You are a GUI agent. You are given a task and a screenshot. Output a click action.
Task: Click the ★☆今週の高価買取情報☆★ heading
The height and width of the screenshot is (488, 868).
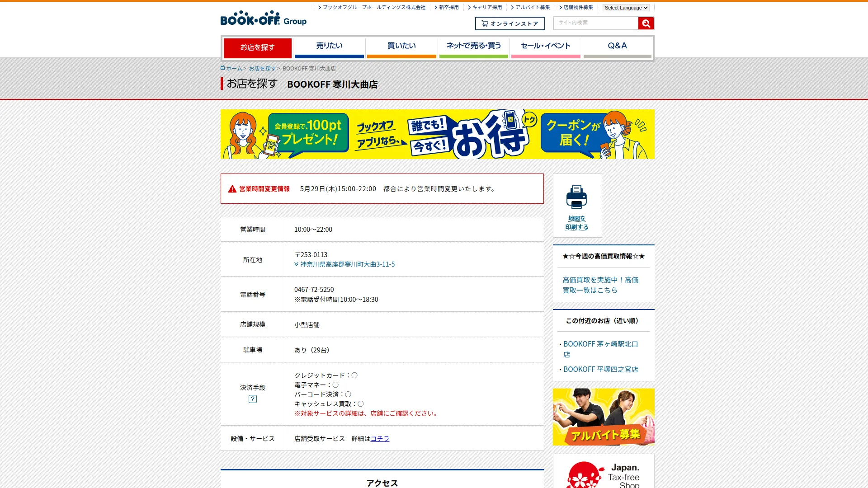coord(604,256)
